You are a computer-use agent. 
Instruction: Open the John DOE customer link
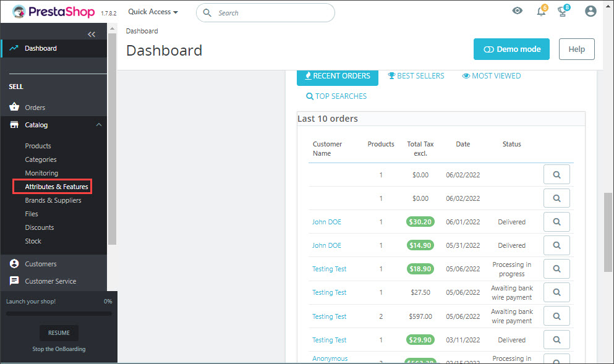coord(326,221)
